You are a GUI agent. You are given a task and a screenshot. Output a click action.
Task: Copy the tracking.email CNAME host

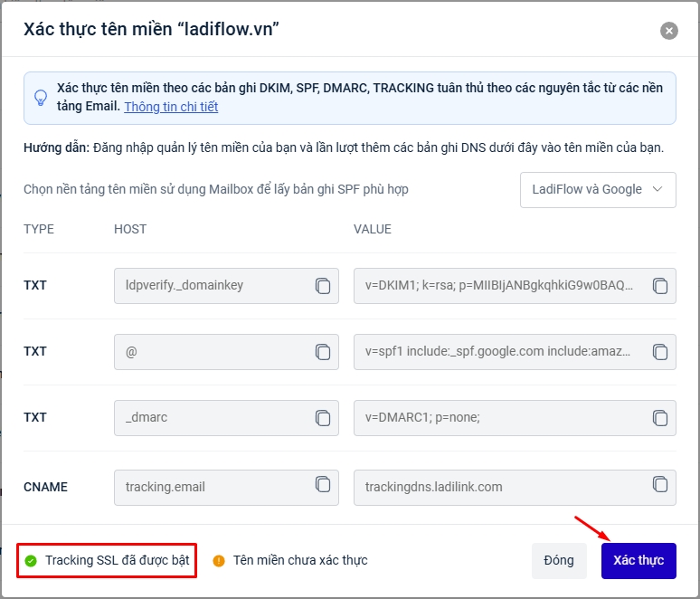click(323, 484)
